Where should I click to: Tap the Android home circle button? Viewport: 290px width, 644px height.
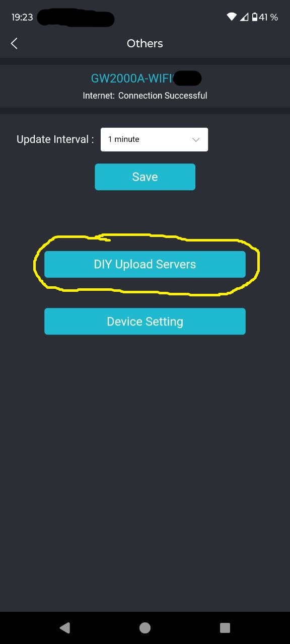[145, 627]
